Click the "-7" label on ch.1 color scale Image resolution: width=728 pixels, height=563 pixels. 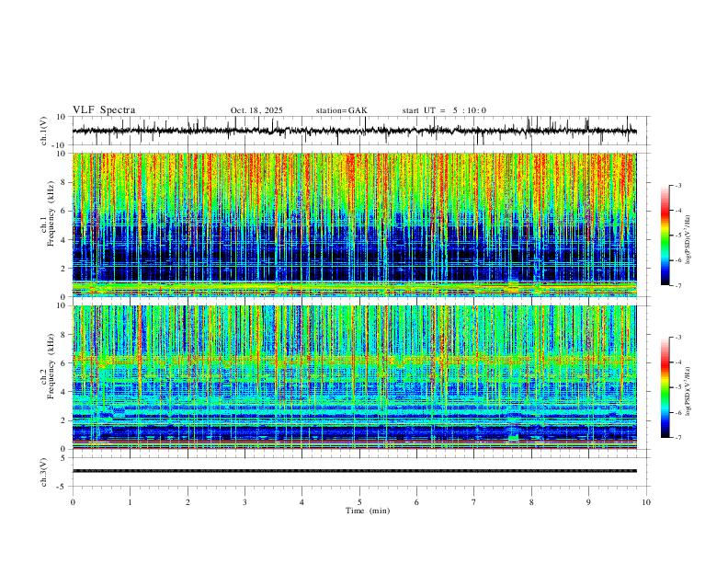(678, 285)
